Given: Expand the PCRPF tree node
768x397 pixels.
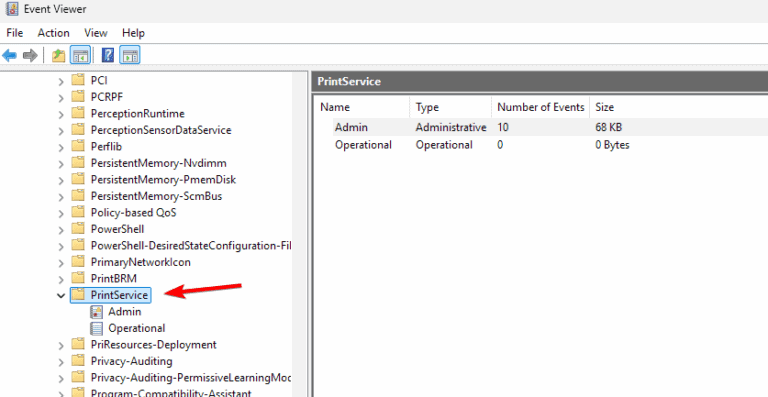Looking at the screenshot, I should coord(61,98).
